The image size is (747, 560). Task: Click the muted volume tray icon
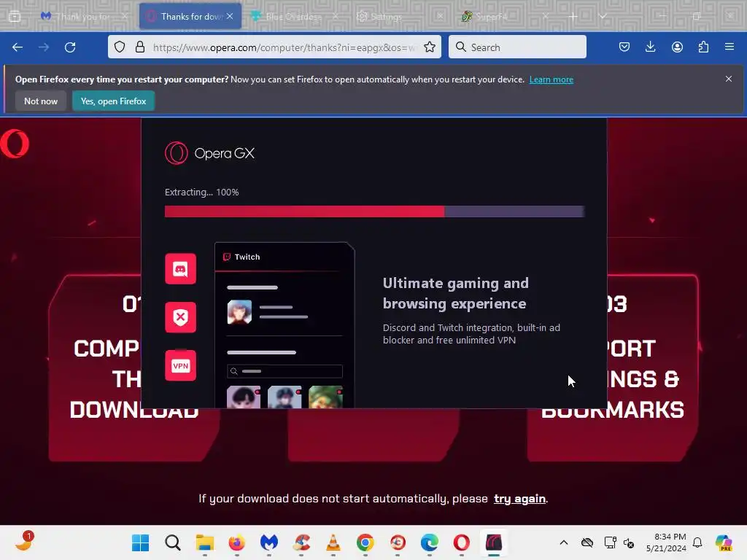click(629, 542)
